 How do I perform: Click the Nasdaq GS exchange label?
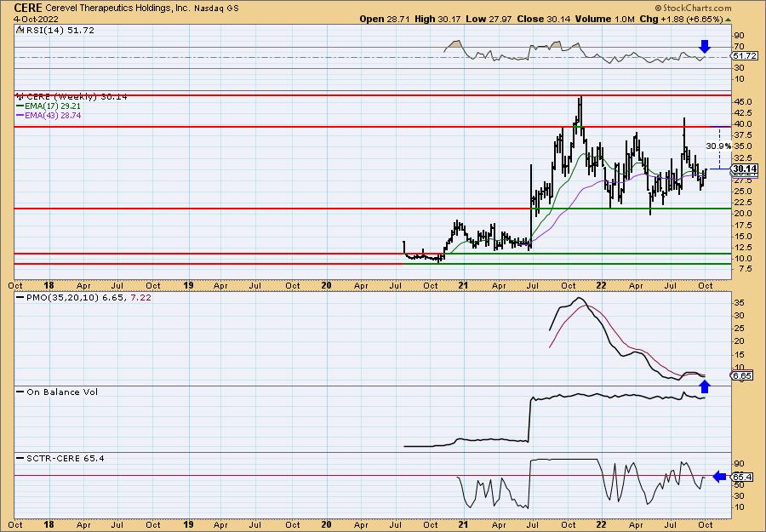pos(216,9)
